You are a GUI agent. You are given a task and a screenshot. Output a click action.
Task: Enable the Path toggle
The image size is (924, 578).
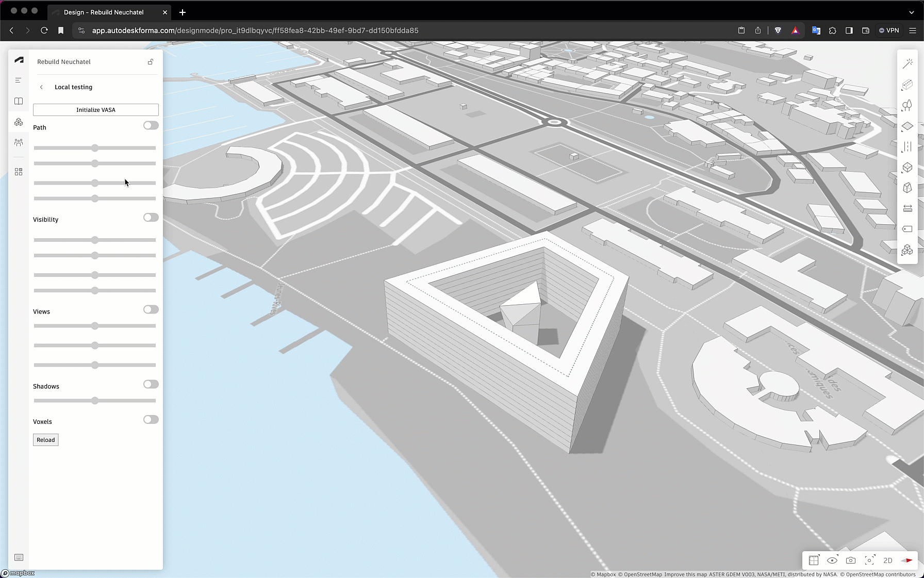point(151,126)
